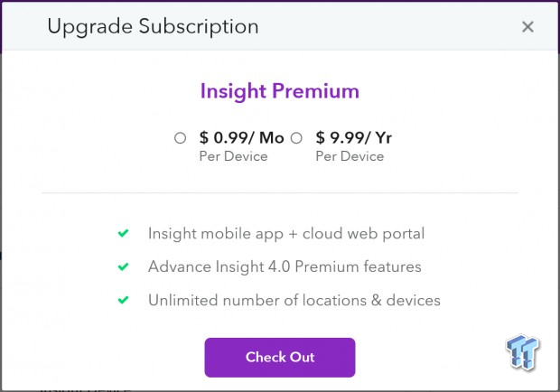Click the Advance Insight 4.0 Premium features text
This screenshot has width=560, height=392.
(x=285, y=266)
